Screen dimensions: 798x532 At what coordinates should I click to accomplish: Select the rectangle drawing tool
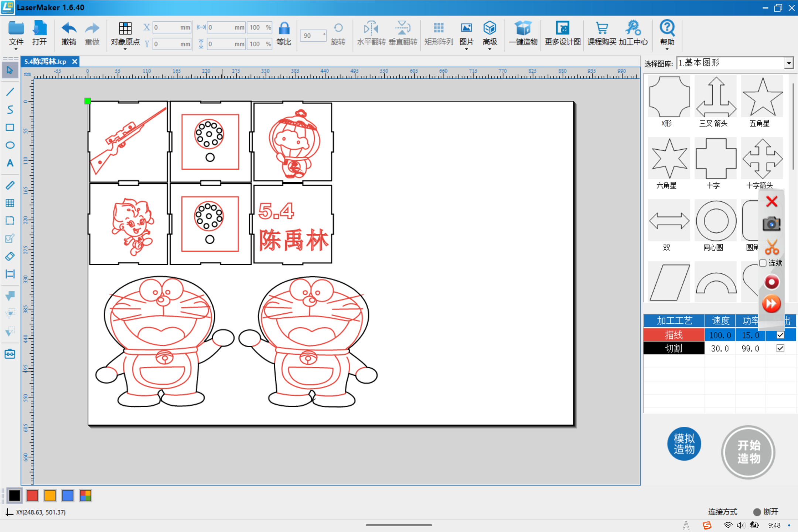click(x=10, y=127)
